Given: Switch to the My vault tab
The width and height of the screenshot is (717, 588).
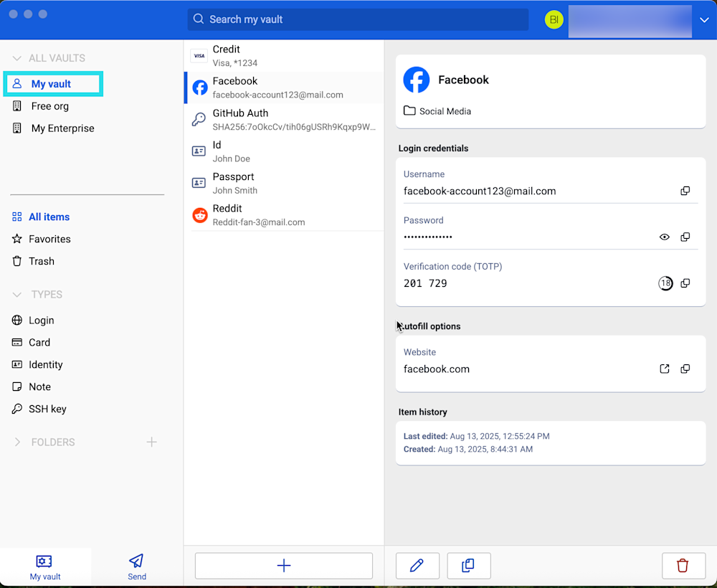Looking at the screenshot, I should (x=44, y=566).
